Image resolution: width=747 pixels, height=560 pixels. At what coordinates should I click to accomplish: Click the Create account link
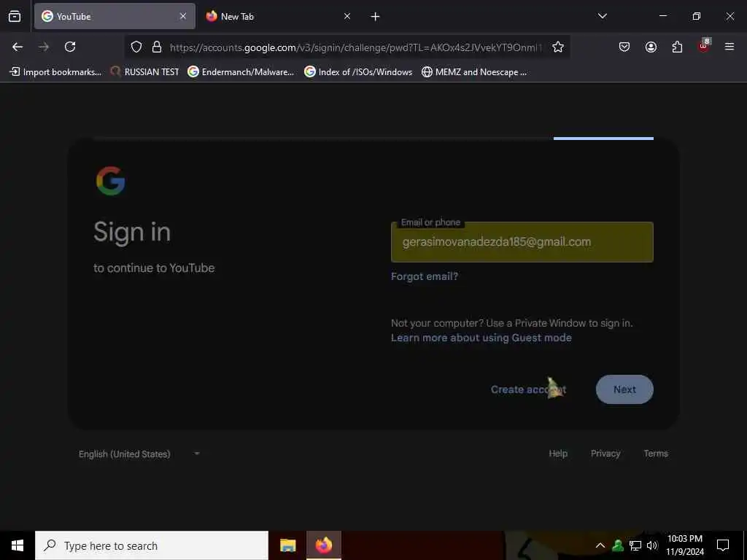[x=528, y=389]
